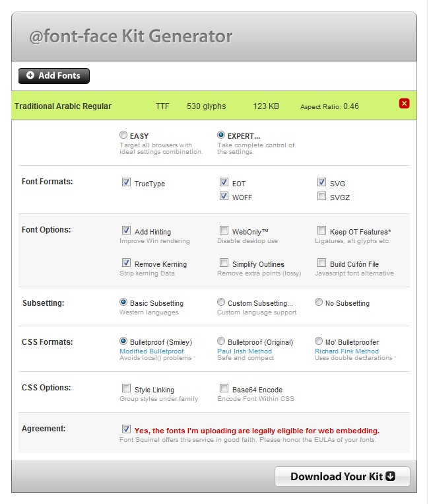Image resolution: width=429 pixels, height=504 pixels.
Task: Uncheck the TrueType font format
Action: [126, 183]
